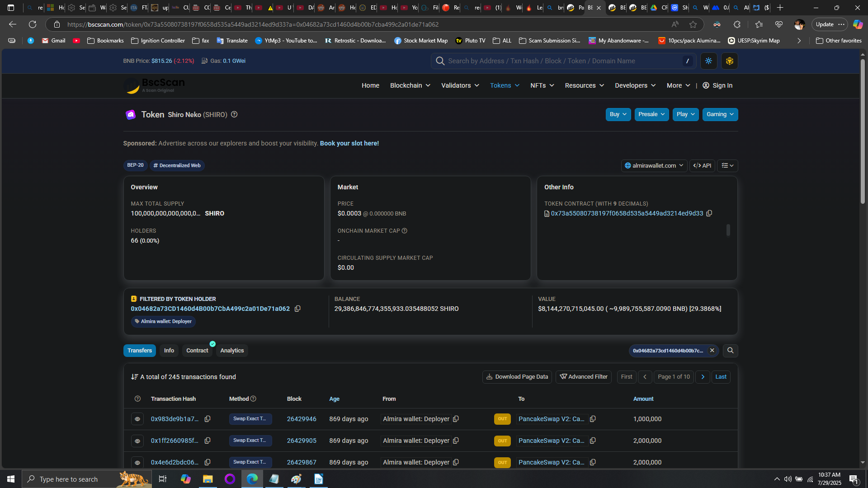Image resolution: width=868 pixels, height=488 pixels.
Task: Open File Explorer from the taskbar
Action: click(208, 479)
